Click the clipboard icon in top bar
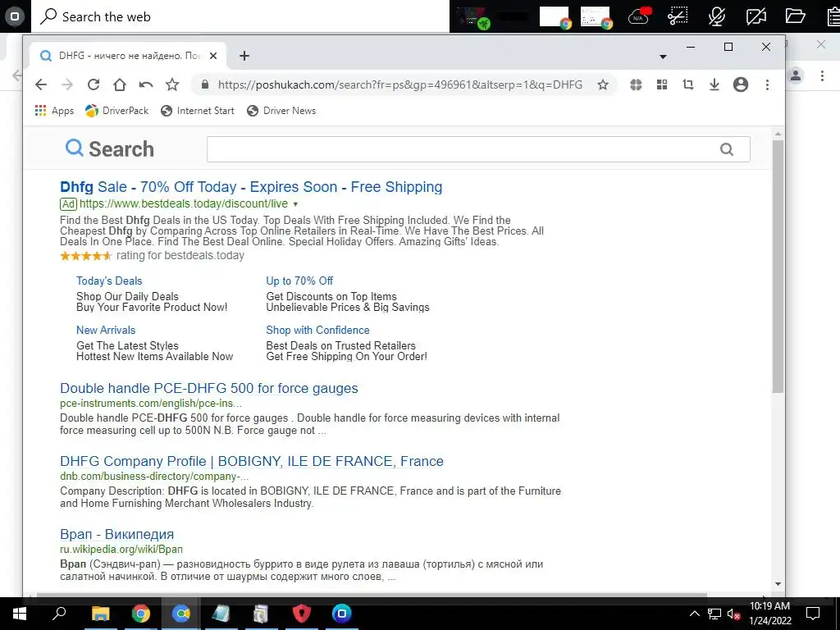This screenshot has width=840, height=630. (x=833, y=16)
